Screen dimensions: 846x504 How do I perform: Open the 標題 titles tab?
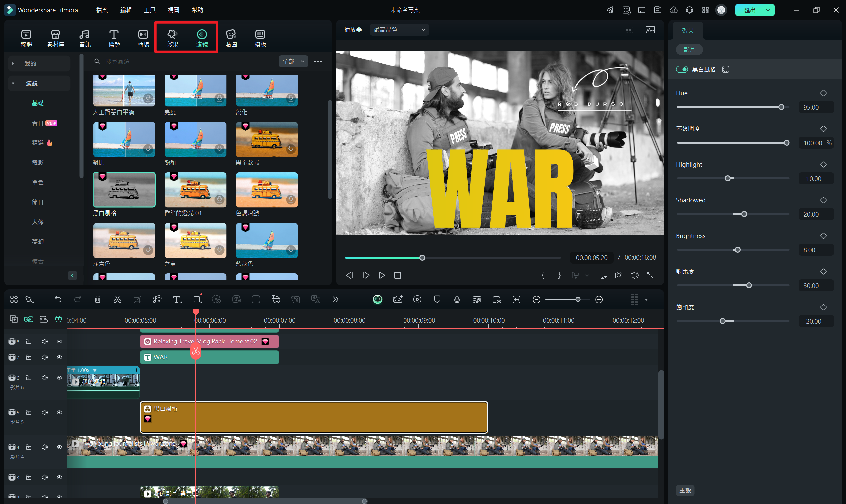click(x=114, y=38)
